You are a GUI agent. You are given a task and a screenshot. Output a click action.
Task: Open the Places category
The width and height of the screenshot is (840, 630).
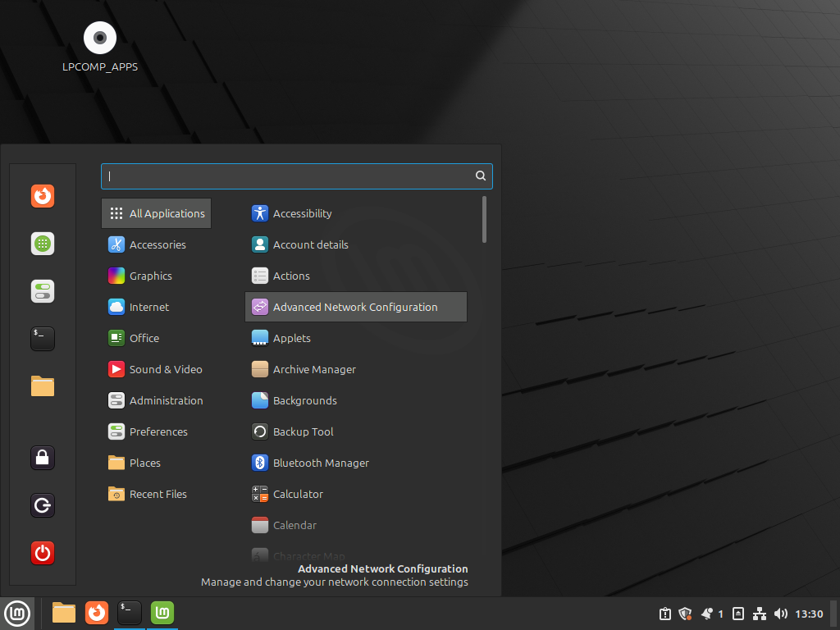(x=156, y=463)
